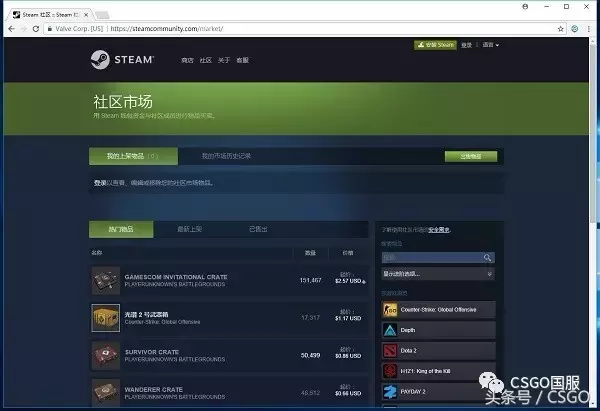Close the Steam browser tab
This screenshot has width=600, height=411.
86,15
